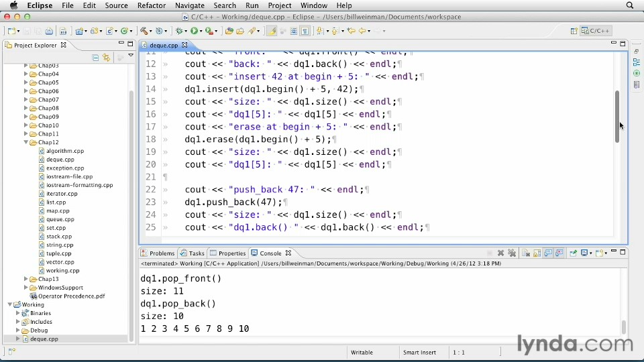Open the Run button dropdown arrow
644x362 pixels.
coord(201,32)
